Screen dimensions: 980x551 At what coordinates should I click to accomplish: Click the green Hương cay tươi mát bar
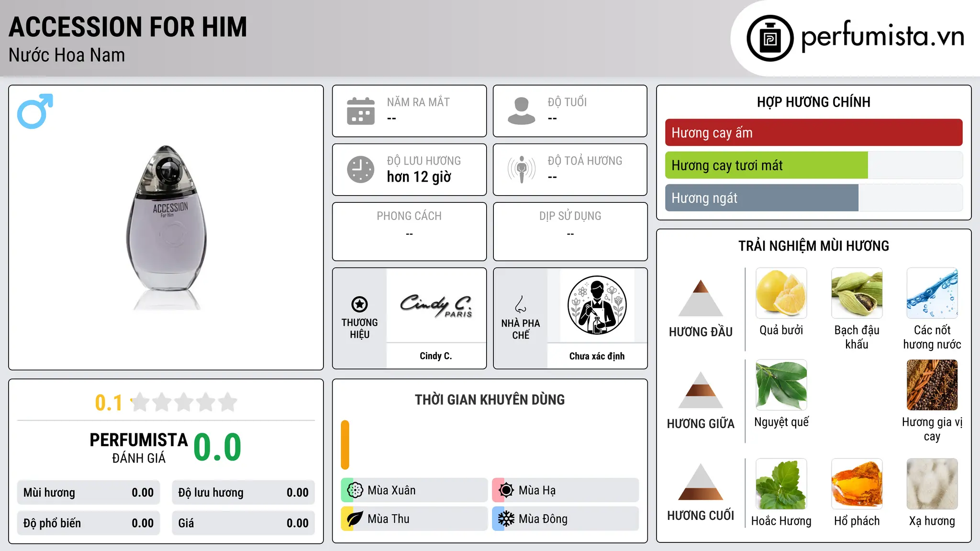tap(766, 165)
